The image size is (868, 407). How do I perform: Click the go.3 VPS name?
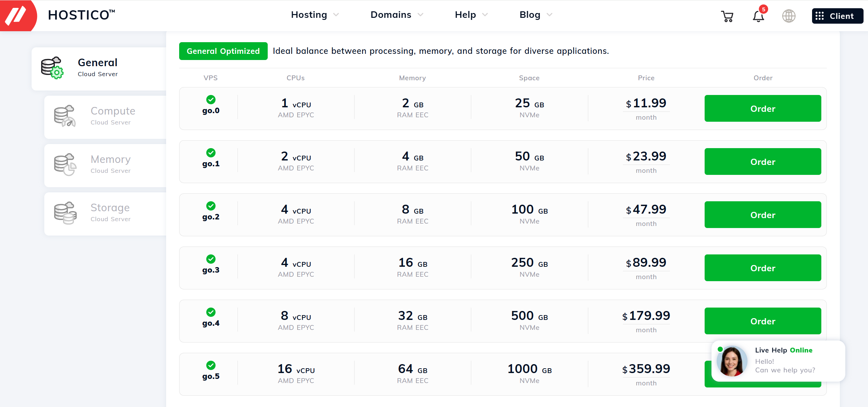click(x=211, y=270)
